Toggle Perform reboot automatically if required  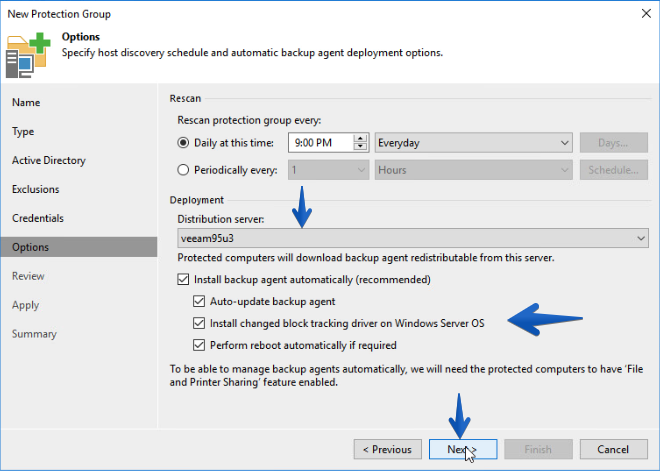coord(199,345)
